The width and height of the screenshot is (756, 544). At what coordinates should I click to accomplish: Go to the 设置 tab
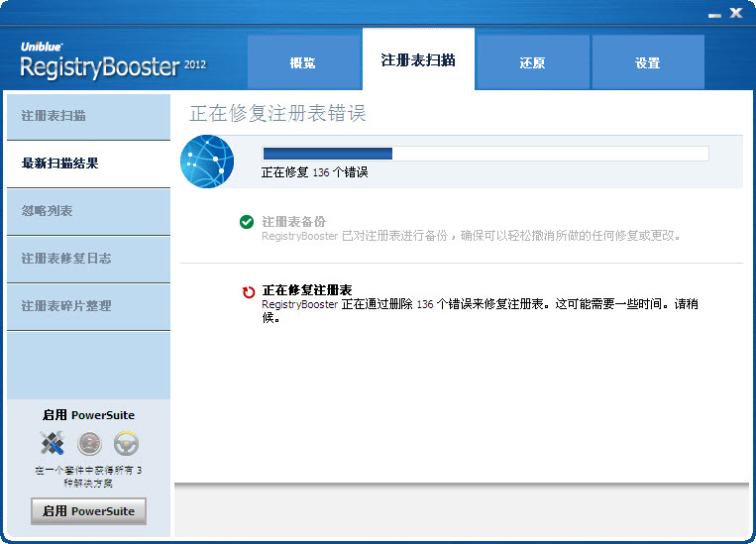coord(647,62)
